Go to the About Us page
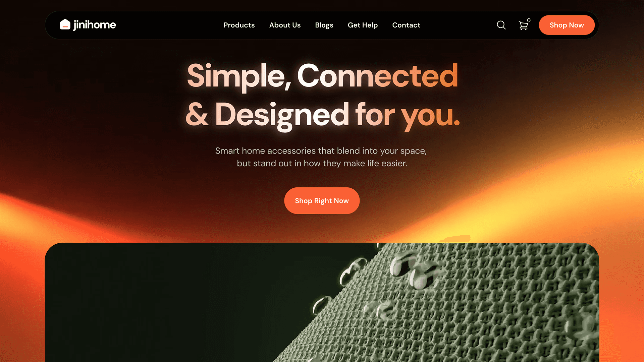Screen dimensions: 644x362 click(x=285, y=25)
